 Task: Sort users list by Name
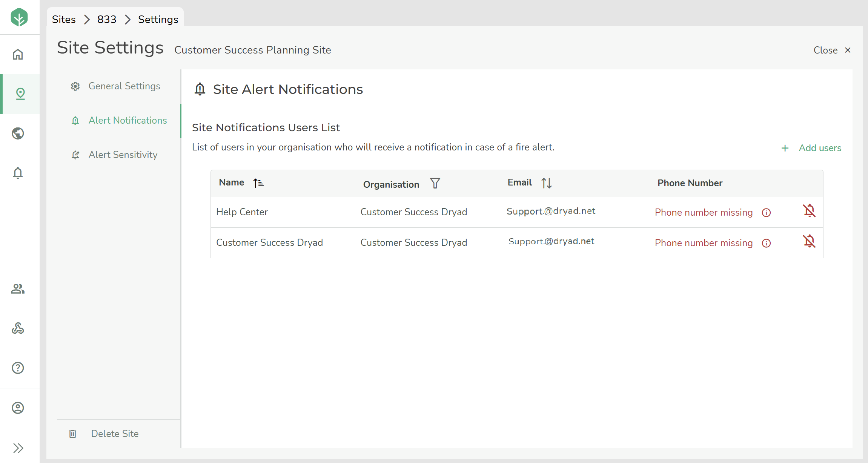(258, 183)
